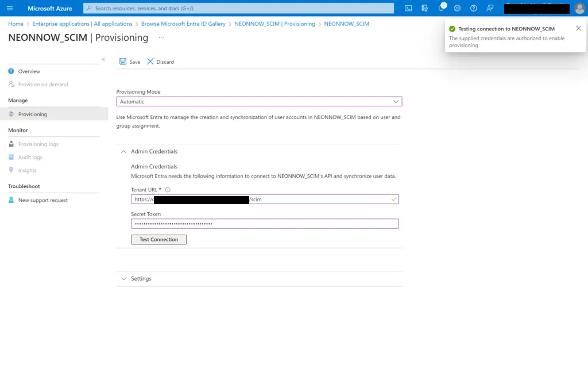
Task: Open the Help question mark icon
Action: [x=473, y=8]
